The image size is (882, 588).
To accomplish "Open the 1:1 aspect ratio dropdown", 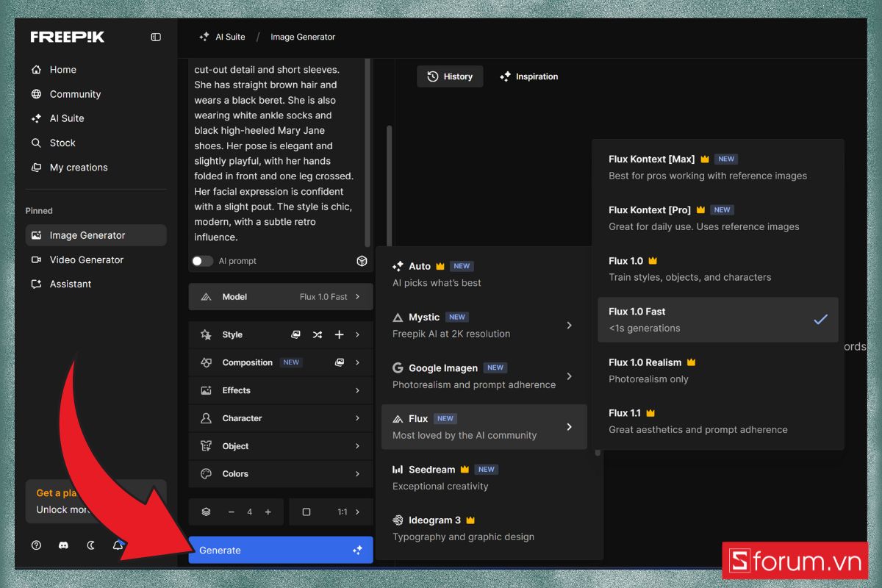I will (331, 512).
